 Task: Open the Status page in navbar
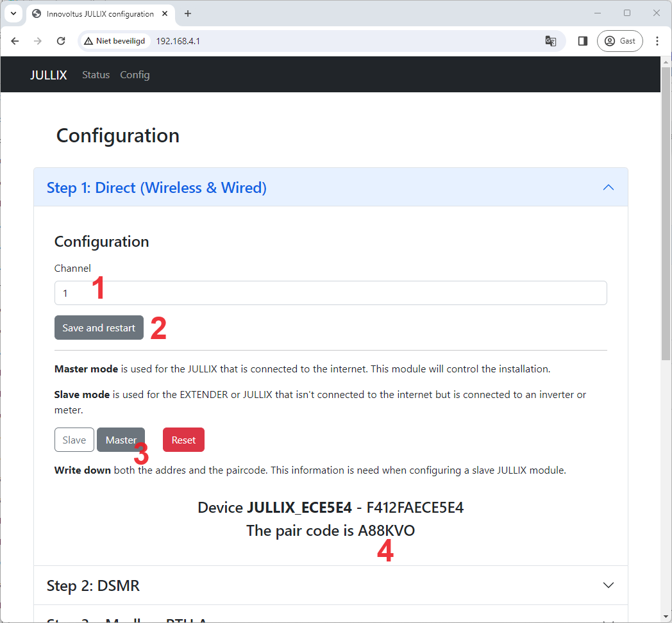tap(96, 75)
